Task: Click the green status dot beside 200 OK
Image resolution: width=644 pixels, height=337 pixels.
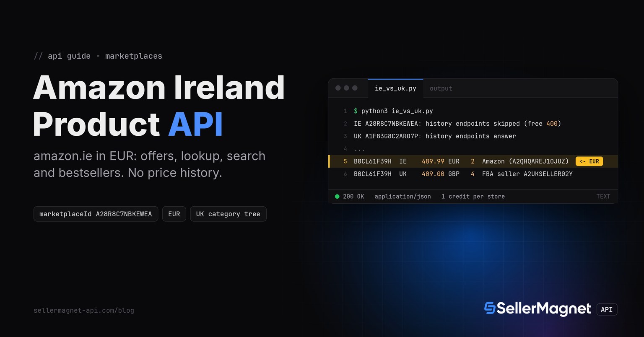Action: click(337, 196)
